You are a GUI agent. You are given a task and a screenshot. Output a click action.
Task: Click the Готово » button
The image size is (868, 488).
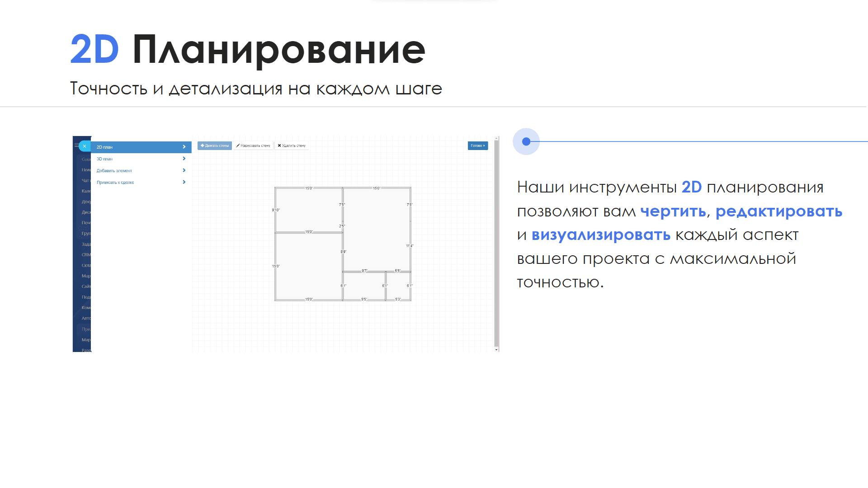point(478,146)
